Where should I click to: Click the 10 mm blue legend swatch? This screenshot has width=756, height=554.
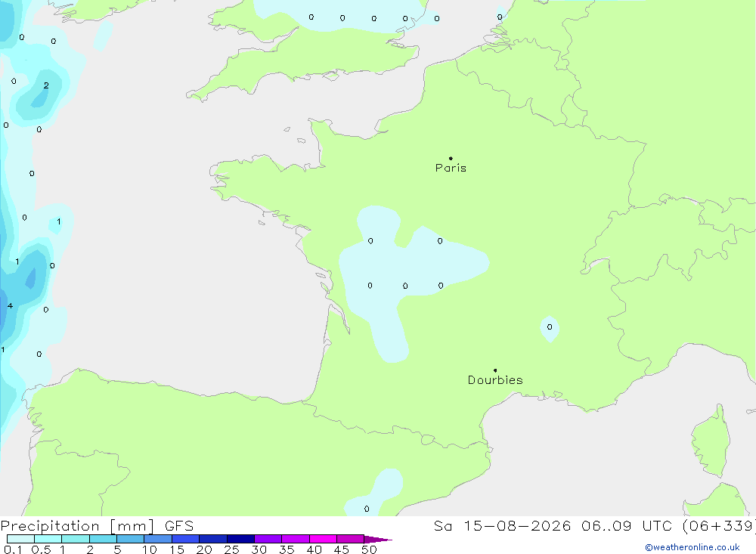coord(158,539)
